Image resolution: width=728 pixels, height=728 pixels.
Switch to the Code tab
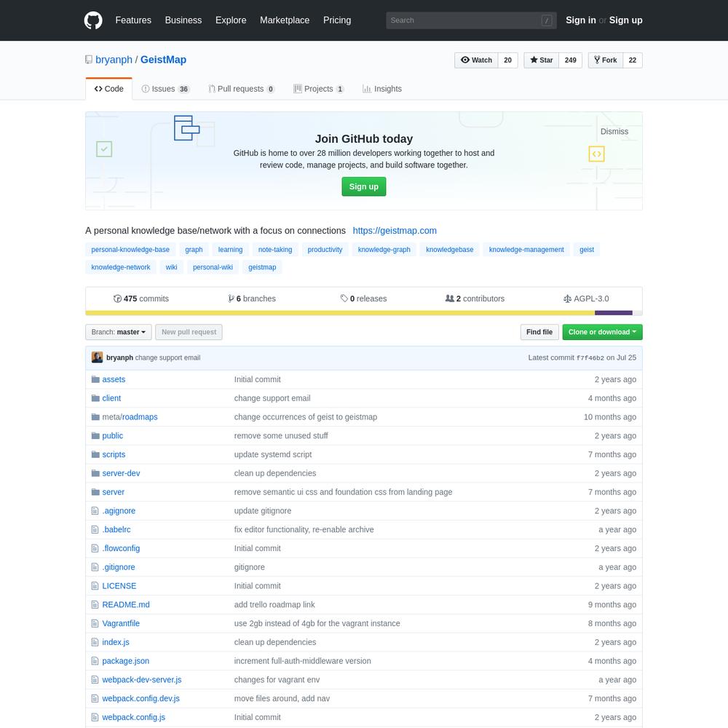coord(109,89)
